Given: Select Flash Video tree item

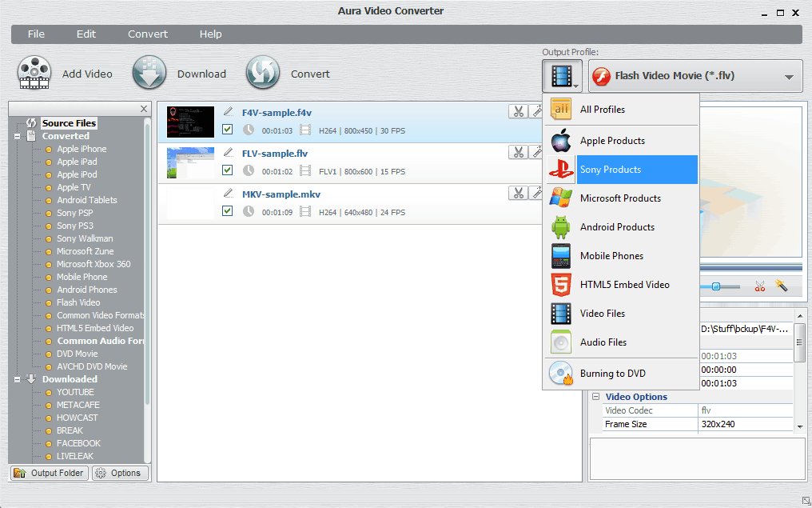Looking at the screenshot, I should point(78,302).
